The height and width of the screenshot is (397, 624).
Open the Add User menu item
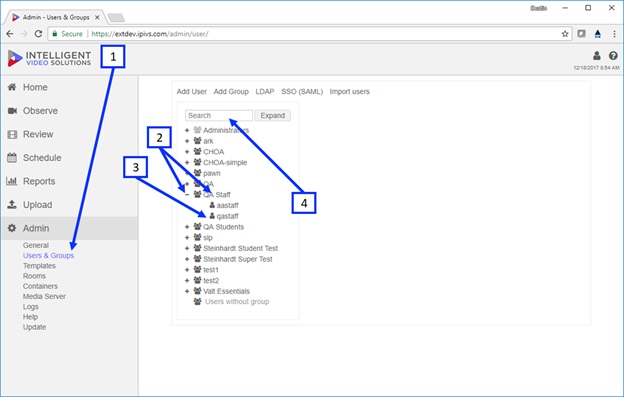pos(192,91)
